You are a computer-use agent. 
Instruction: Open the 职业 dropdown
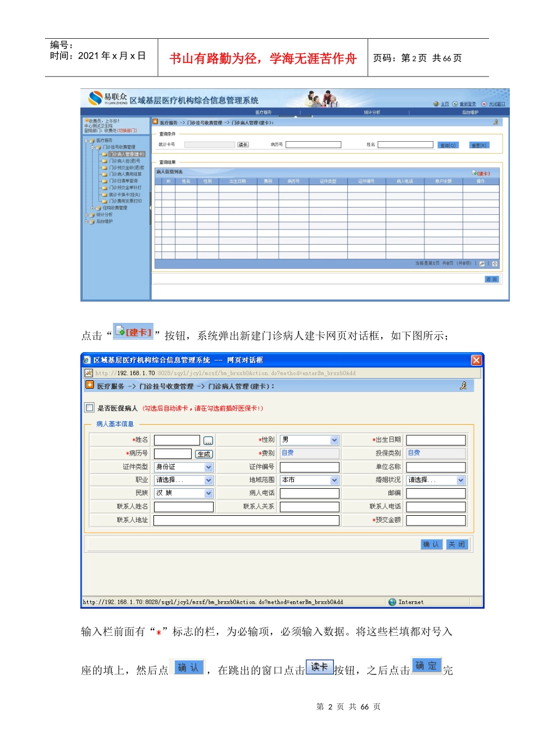(209, 480)
